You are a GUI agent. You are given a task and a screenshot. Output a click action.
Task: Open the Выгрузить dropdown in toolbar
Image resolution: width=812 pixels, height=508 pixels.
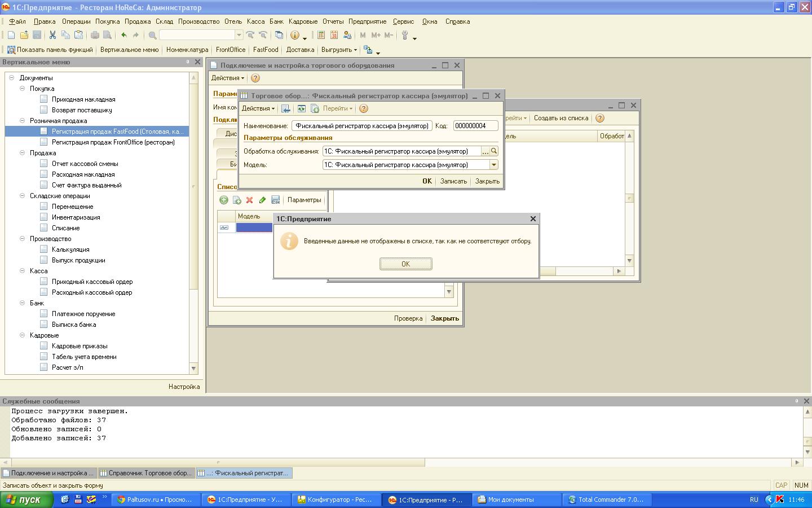339,50
